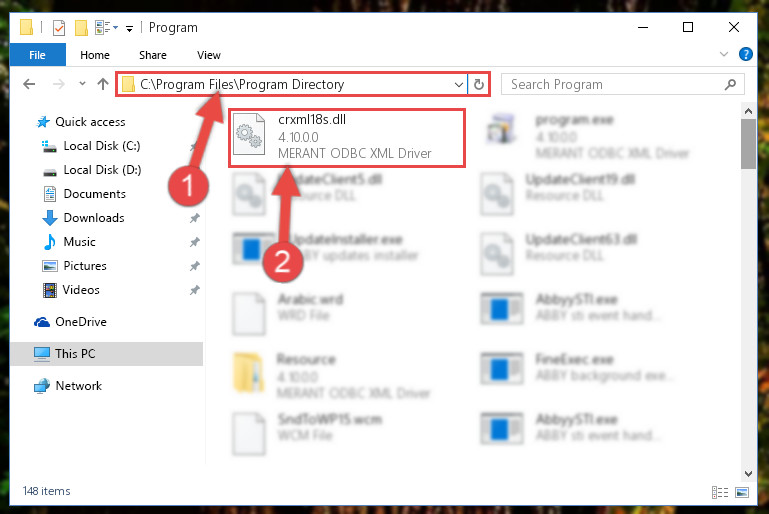Click in the Search Program field
Image resolution: width=769 pixels, height=514 pixels.
click(613, 84)
